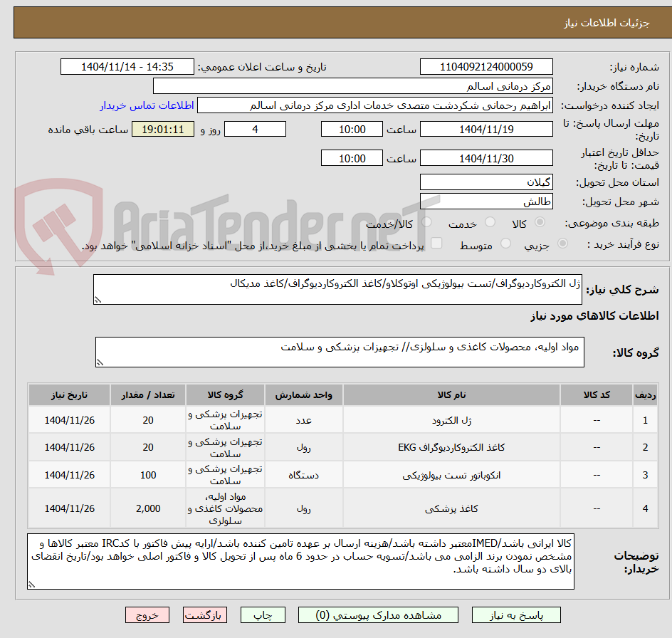This screenshot has height=638, width=672.
Task: Click the 'کد کالا' column header
Action: tap(597, 395)
